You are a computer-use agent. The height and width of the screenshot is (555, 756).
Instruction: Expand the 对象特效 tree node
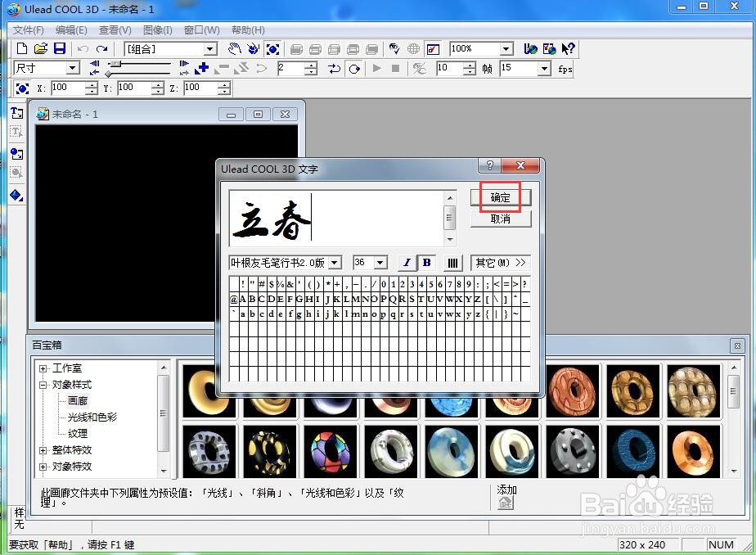point(43,467)
